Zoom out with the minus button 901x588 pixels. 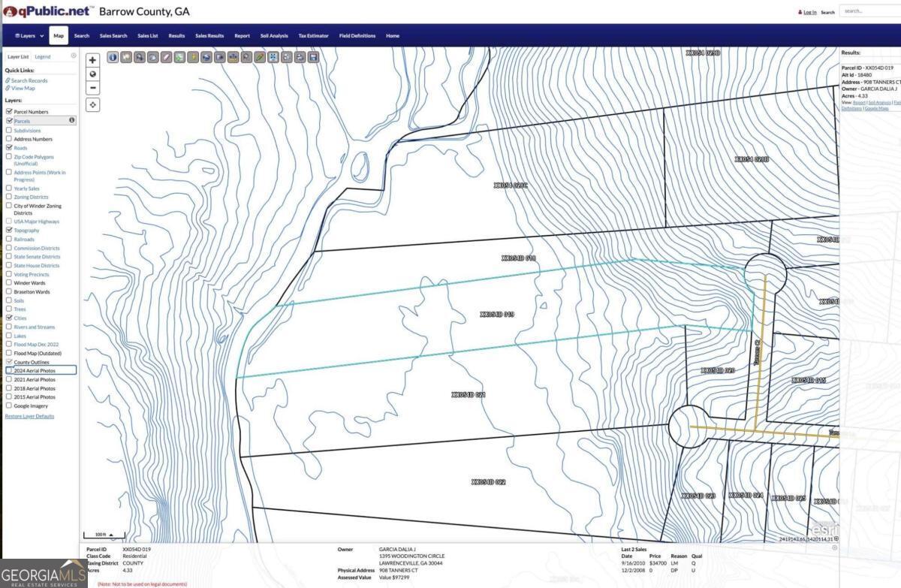(93, 87)
